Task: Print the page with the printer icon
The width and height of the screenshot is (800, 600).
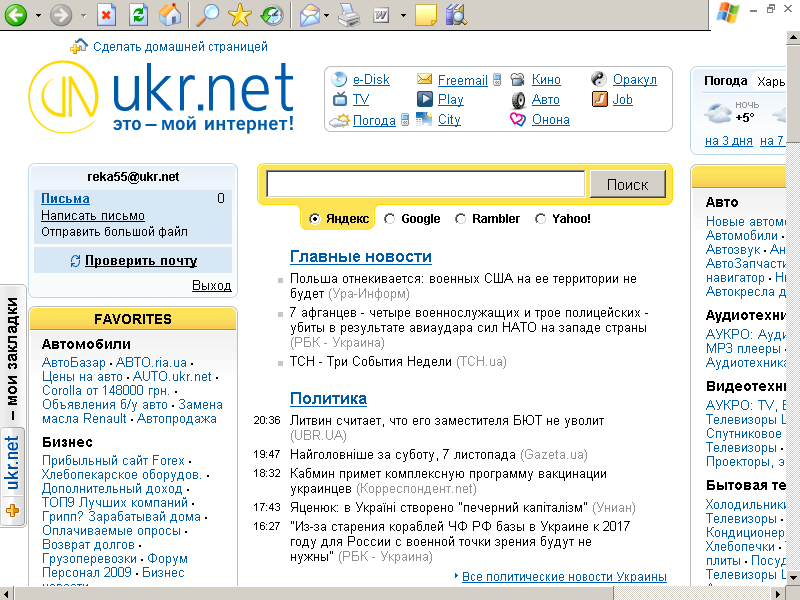Action: point(349,14)
